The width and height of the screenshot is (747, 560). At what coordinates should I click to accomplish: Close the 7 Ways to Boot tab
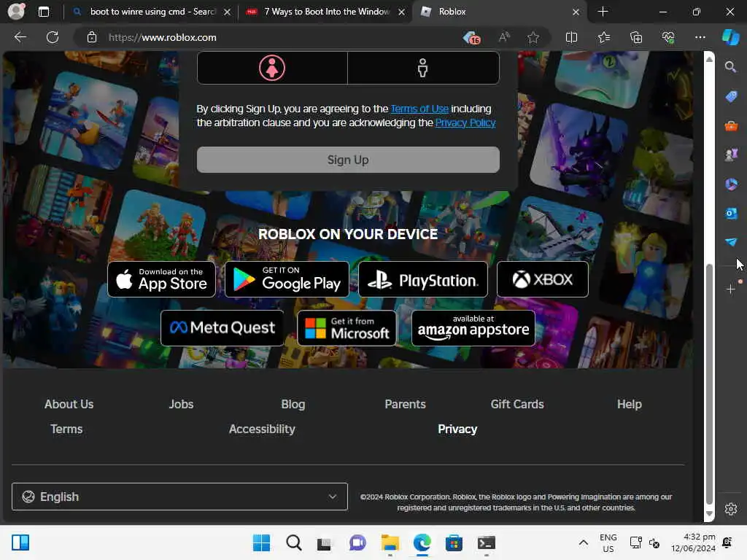pos(402,12)
